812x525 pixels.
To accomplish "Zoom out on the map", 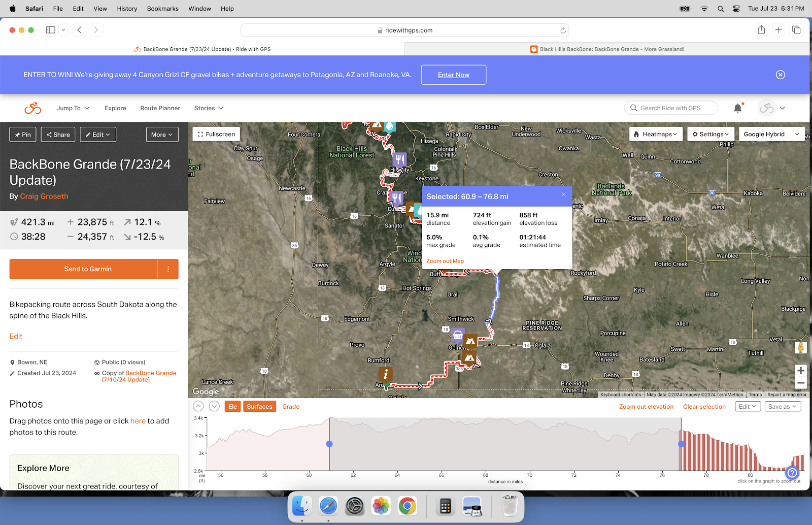I will click(x=801, y=383).
